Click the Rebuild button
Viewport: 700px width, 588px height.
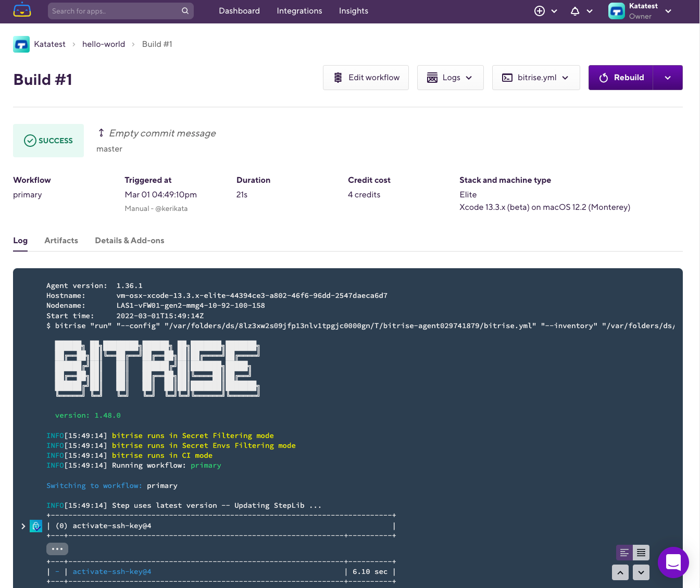coord(621,78)
